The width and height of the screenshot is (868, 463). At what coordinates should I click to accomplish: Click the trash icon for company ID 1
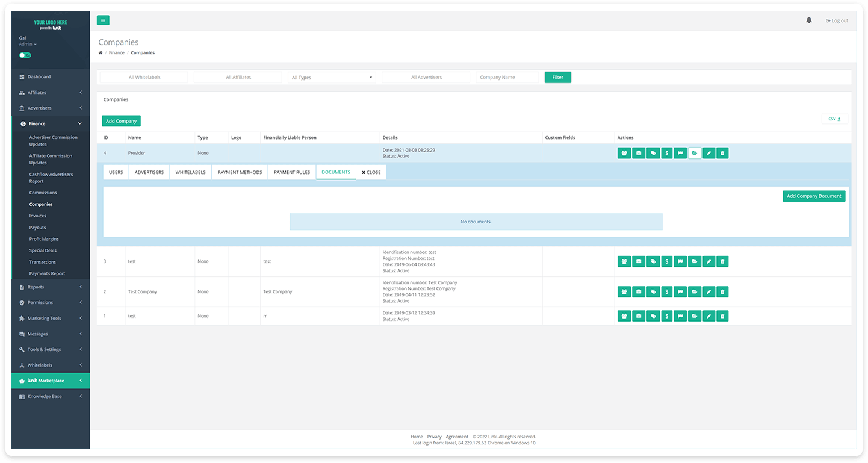(x=723, y=316)
